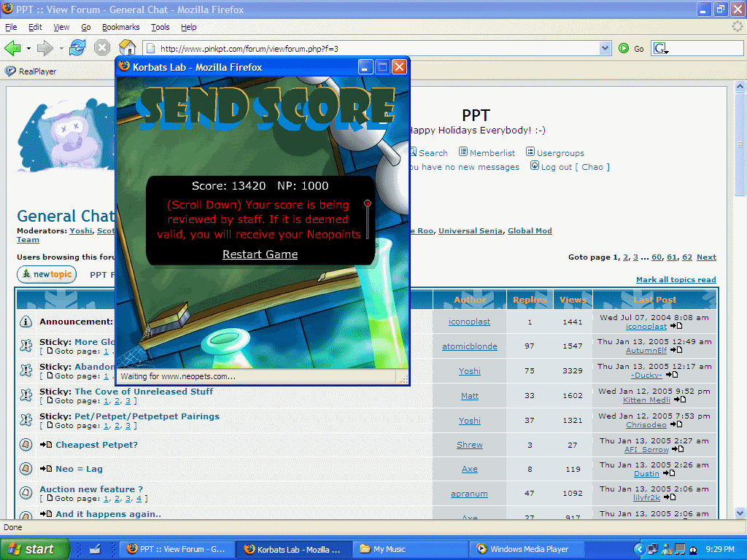Jump to newest post in Neo = Lag
This screenshot has width=747, height=560.
point(46,469)
